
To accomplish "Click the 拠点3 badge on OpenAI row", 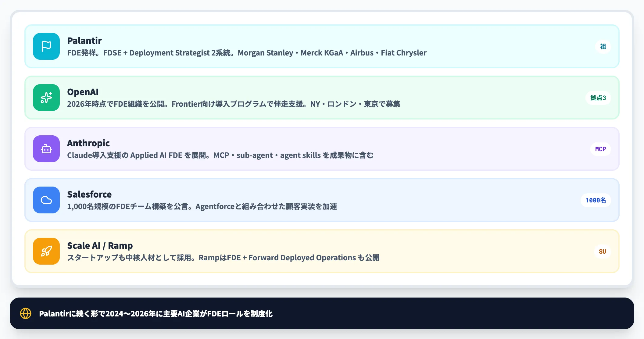I will tap(598, 98).
